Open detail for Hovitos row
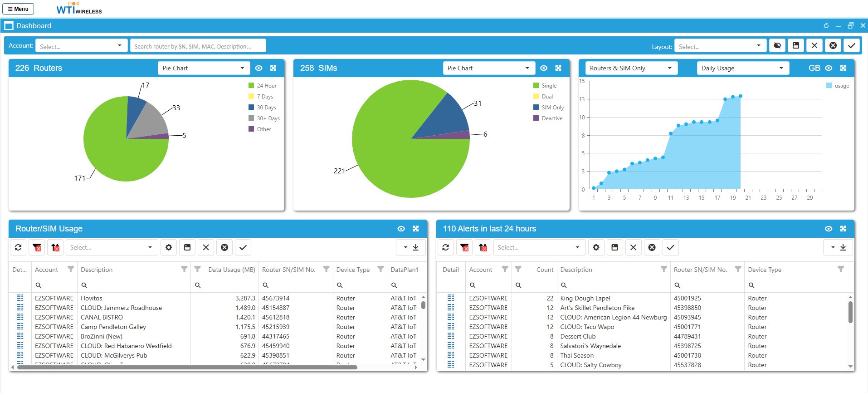This screenshot has height=393, width=868. point(20,298)
